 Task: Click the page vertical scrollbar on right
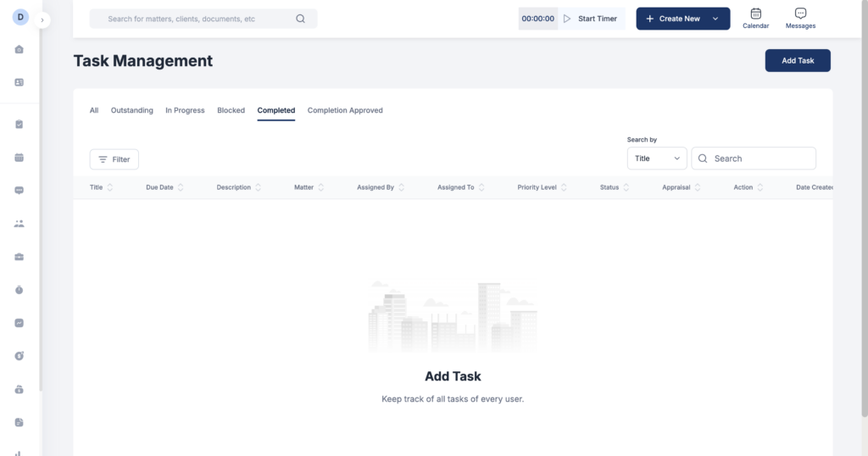pos(864,208)
